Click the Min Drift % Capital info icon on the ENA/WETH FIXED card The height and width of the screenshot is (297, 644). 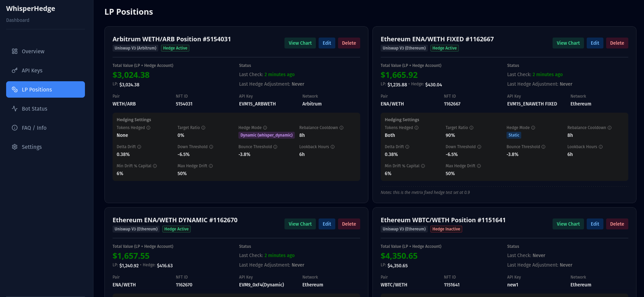coord(423,166)
